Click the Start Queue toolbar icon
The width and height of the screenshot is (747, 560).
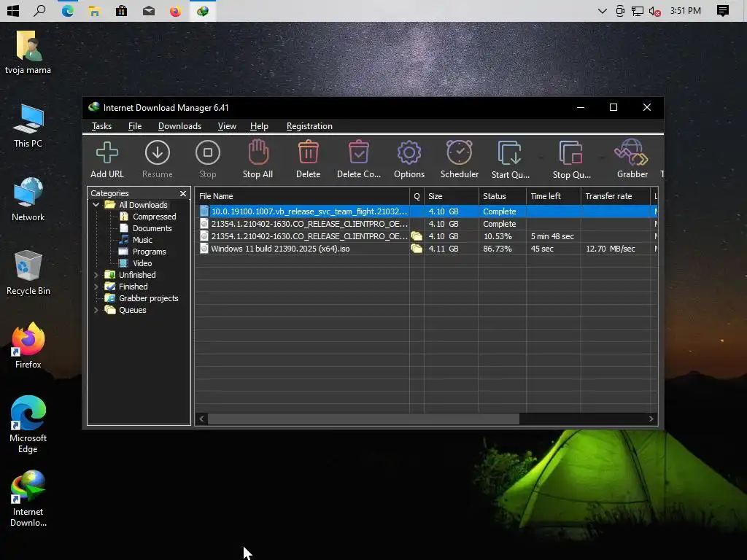[510, 153]
